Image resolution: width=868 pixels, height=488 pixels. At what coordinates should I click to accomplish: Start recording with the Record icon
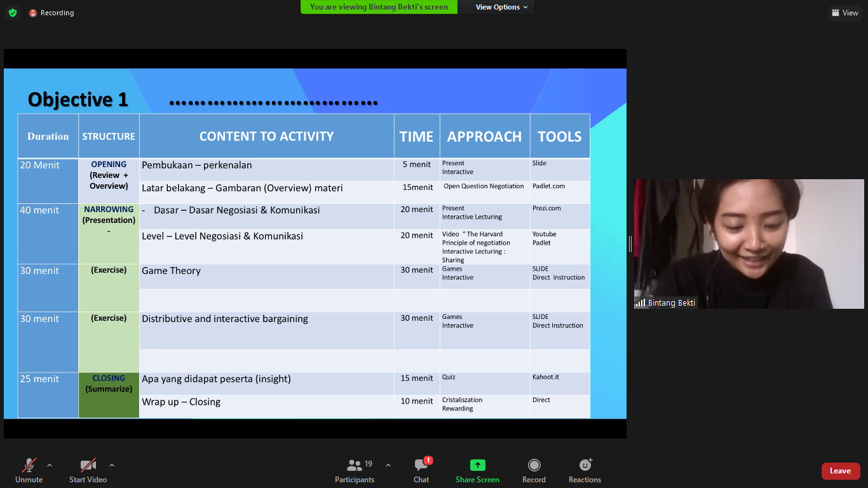point(534,465)
